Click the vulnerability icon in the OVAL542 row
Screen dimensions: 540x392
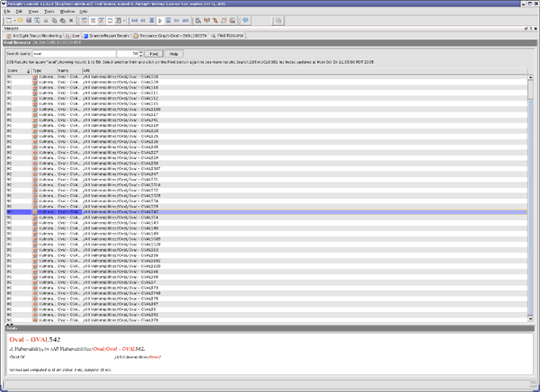[x=34, y=212]
